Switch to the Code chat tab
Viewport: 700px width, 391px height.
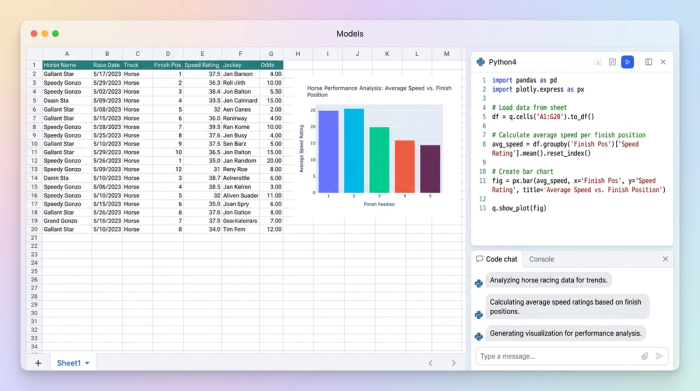[496, 259]
